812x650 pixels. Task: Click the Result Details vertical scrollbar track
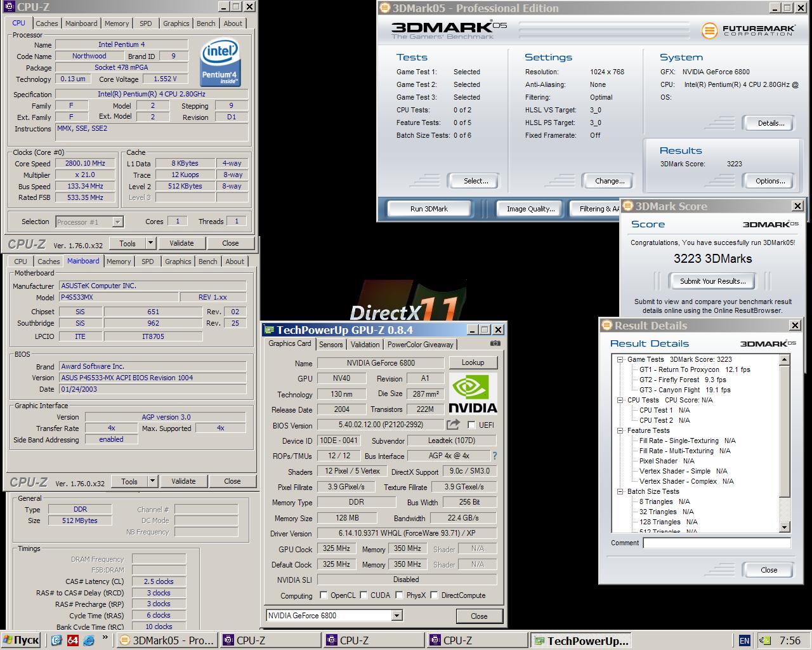click(785, 442)
